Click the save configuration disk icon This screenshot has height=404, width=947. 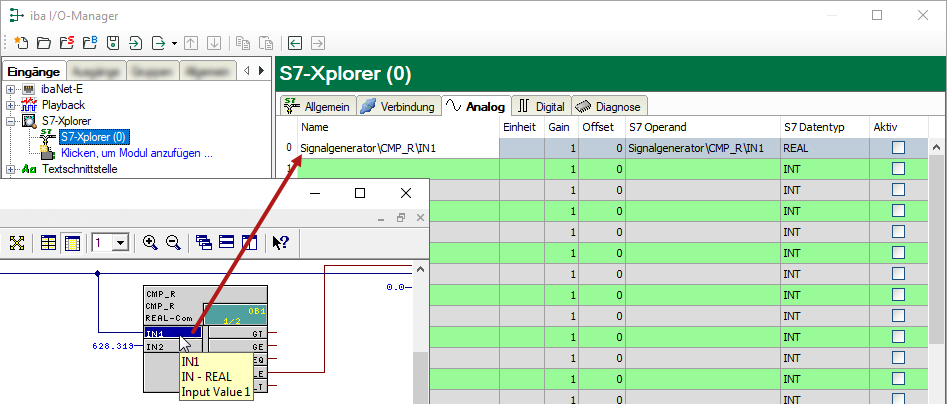point(112,43)
